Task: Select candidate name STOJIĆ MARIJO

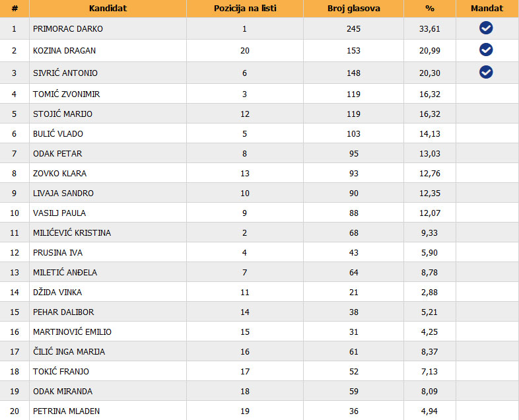Action: click(63, 114)
